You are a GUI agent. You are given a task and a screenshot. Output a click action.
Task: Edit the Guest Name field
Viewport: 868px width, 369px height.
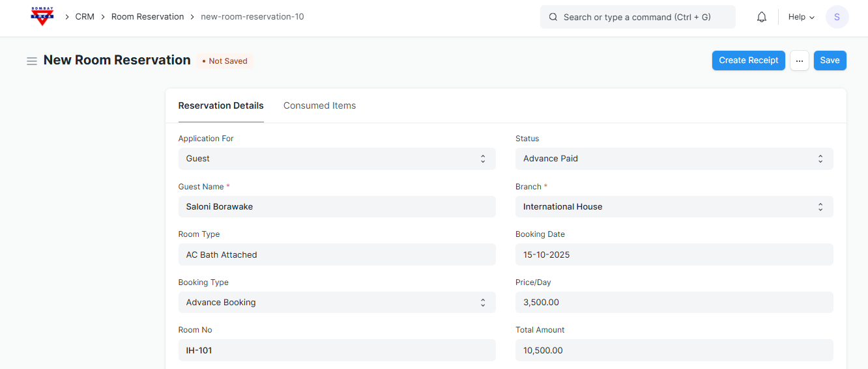tap(336, 207)
